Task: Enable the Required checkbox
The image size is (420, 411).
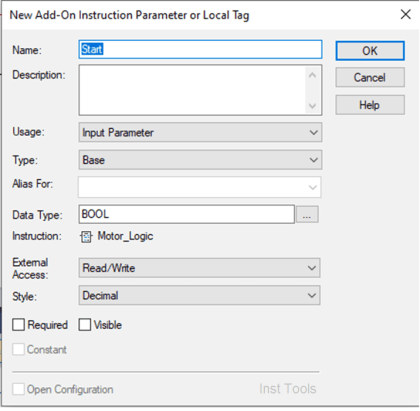Action: 18,324
